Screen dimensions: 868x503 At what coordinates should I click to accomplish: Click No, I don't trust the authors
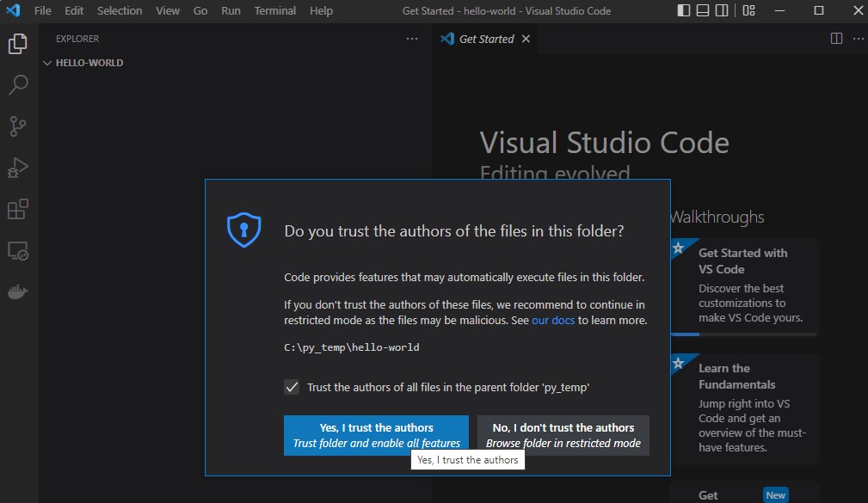click(563, 435)
